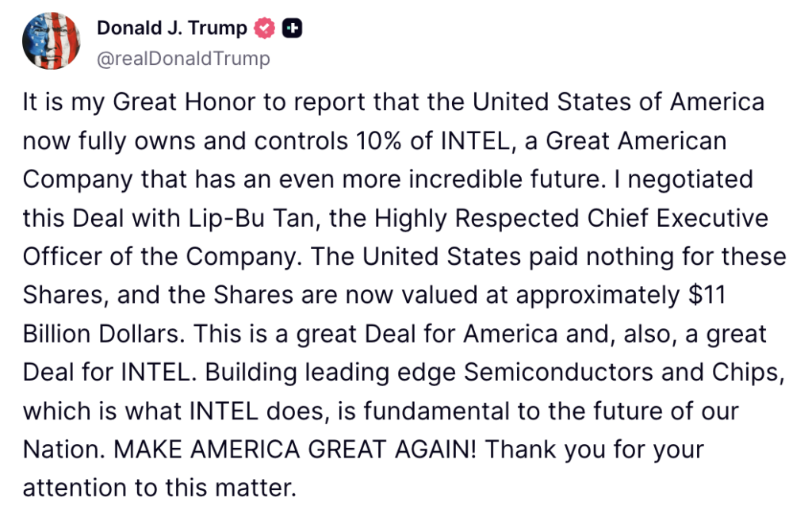The height and width of the screenshot is (513, 812).
Task: Click the "10%" figure in the post
Action: tap(378, 141)
